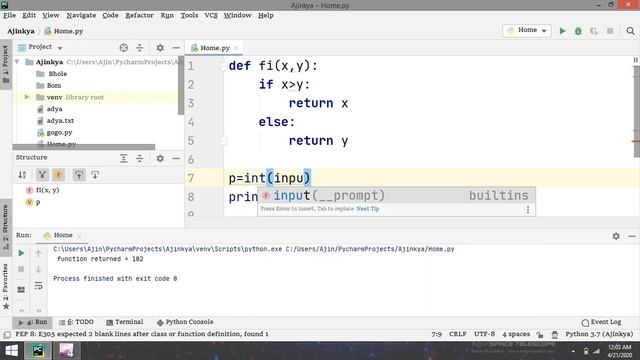Collapse all in the Project panel
The height and width of the screenshot is (360, 640).
click(x=140, y=48)
